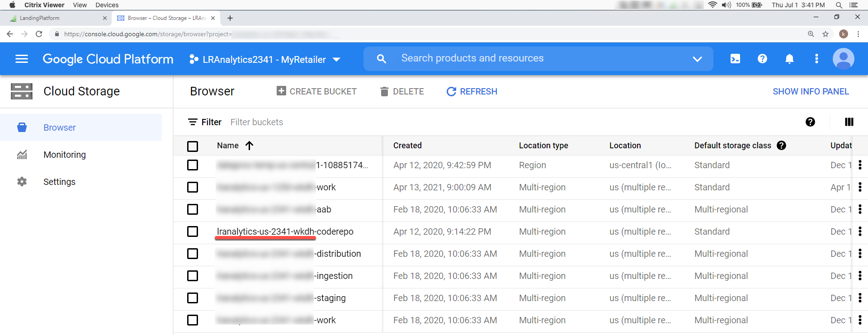868x335 pixels.
Task: Click SHOW INFO PANEL
Action: coord(811,91)
